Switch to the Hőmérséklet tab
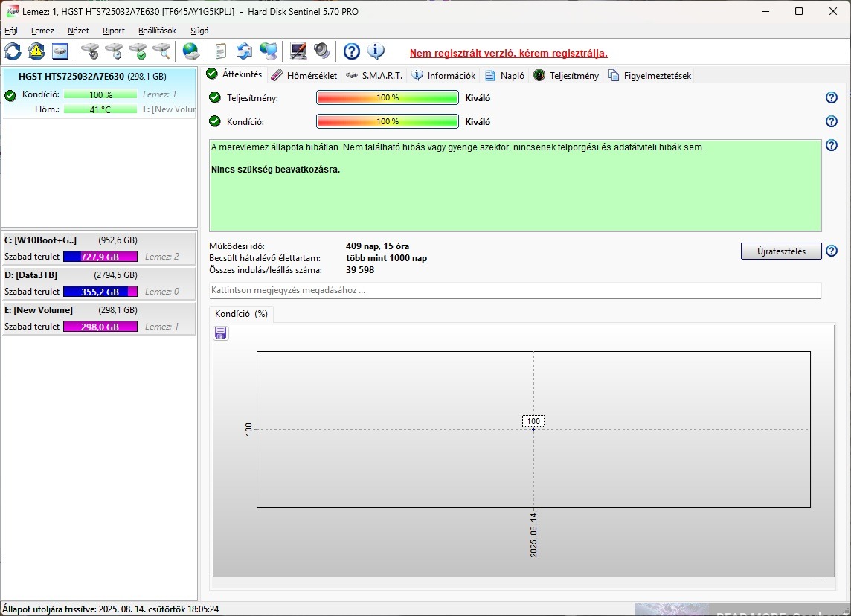 pos(304,75)
